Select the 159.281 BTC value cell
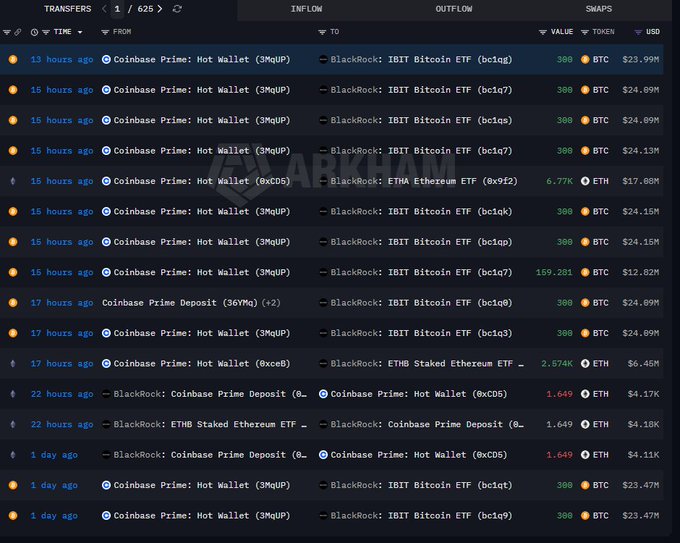 [554, 272]
